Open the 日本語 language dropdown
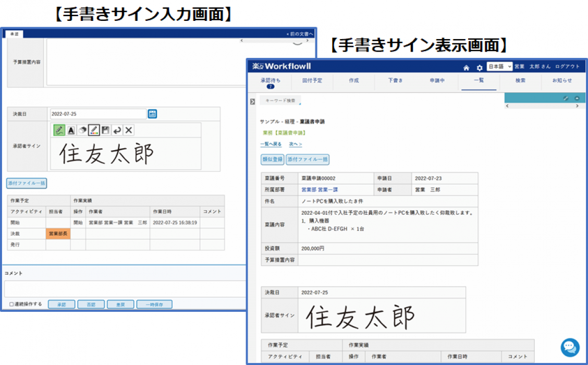This screenshot has height=365, width=588. [499, 66]
